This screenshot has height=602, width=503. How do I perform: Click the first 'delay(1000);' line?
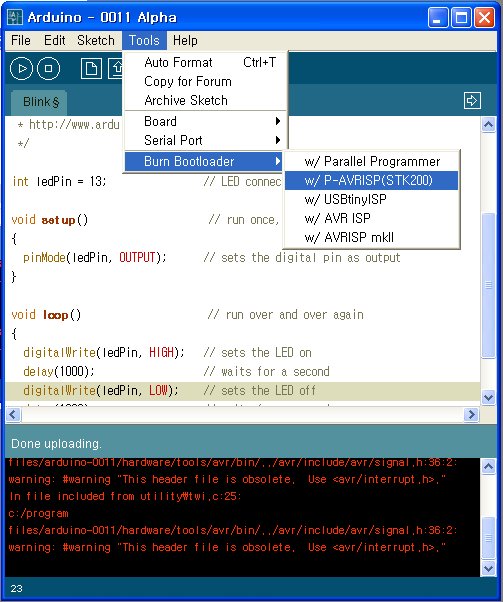pyautogui.click(x=58, y=371)
